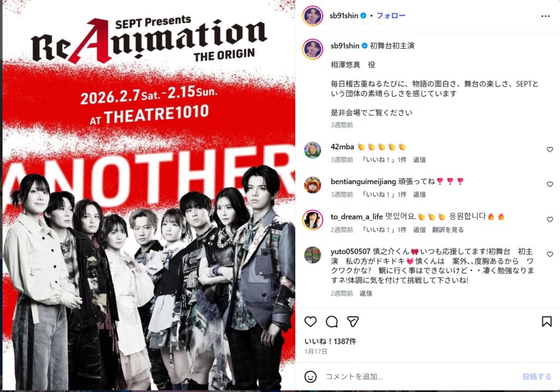The width and height of the screenshot is (560, 392).
Task: Like bentianguimeijiang's comment heart
Action: [x=550, y=184]
